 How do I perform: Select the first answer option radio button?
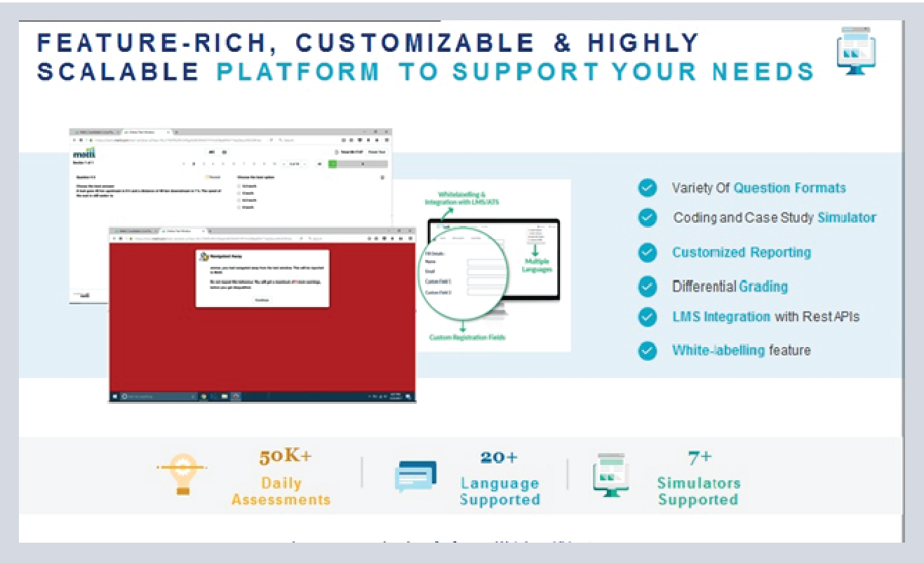pos(239,185)
